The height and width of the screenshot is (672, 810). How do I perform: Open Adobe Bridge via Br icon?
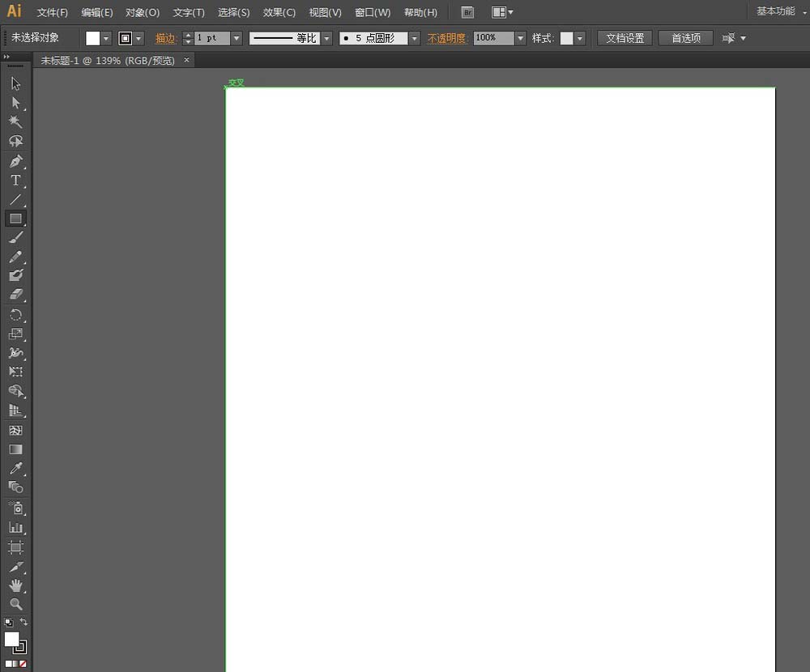tap(467, 12)
